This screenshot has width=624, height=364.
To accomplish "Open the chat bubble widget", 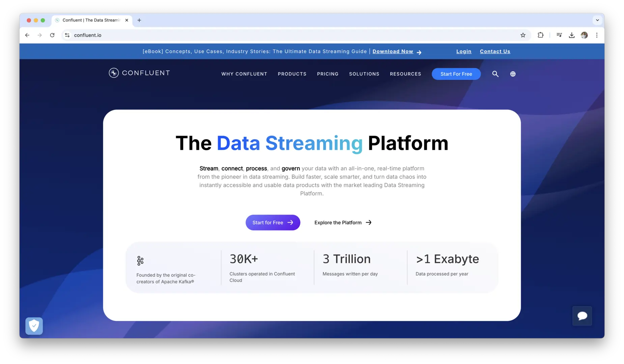I will coord(582,316).
